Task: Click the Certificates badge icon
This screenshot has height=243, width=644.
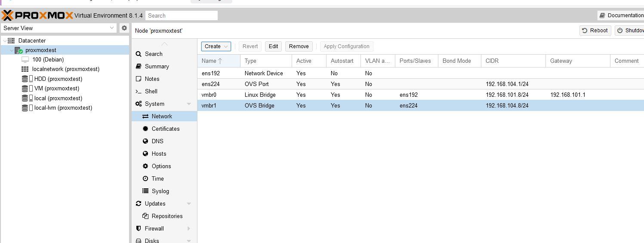Action: pos(145,129)
